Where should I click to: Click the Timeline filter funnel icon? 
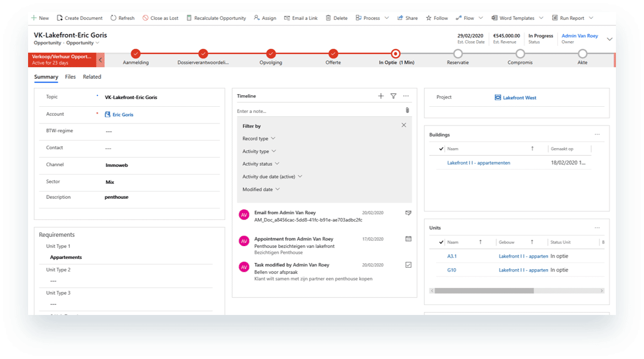(x=394, y=96)
